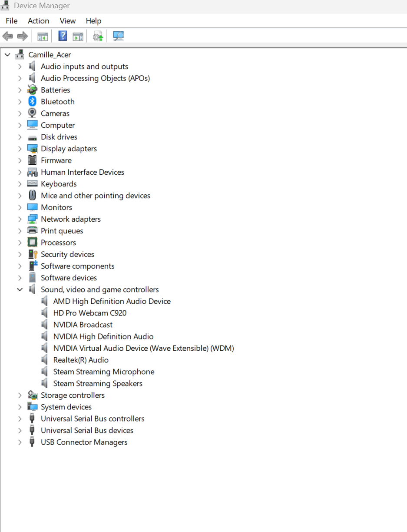
Task: Click the Storage controllers icon
Action: coord(32,395)
